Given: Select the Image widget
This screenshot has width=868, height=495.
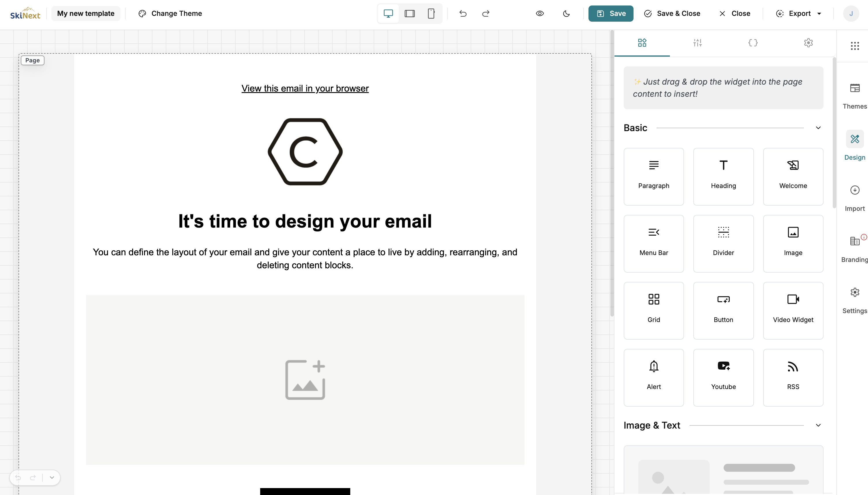Looking at the screenshot, I should [x=793, y=243].
